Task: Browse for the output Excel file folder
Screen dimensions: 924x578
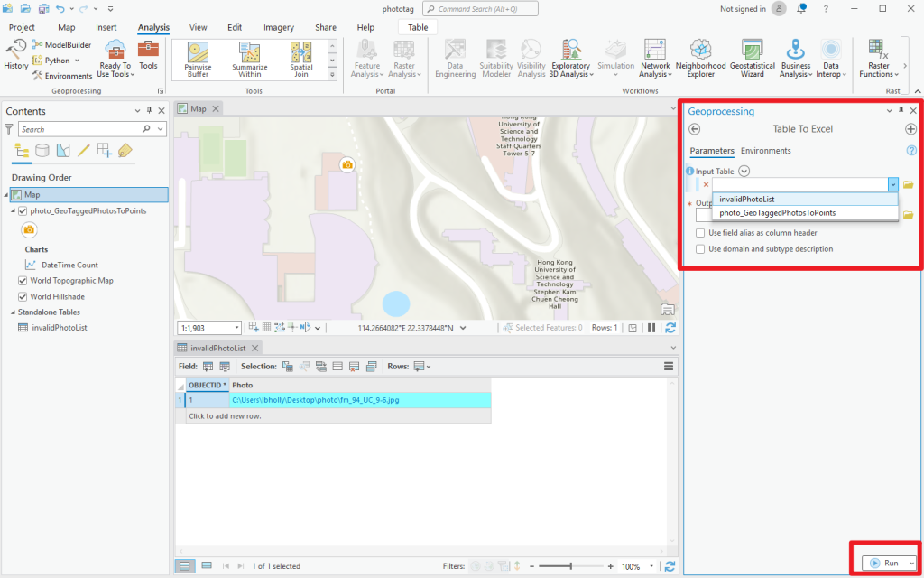Action: pyautogui.click(x=908, y=215)
